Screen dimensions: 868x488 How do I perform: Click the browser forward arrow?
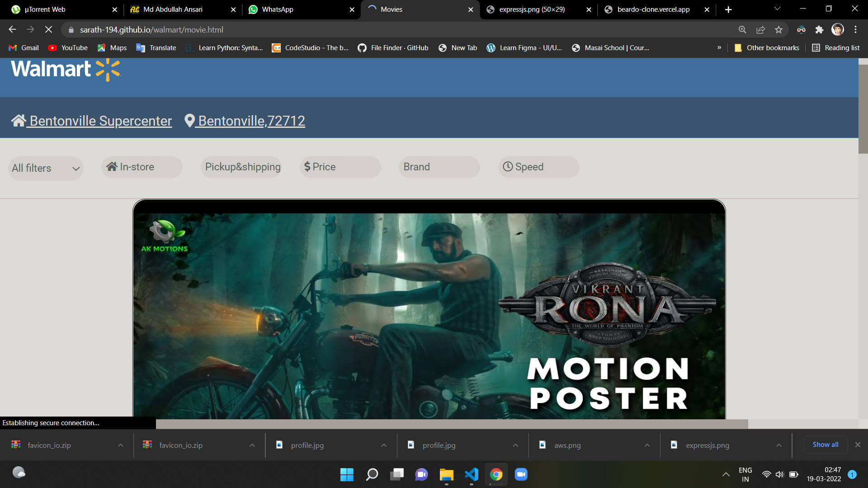point(30,29)
